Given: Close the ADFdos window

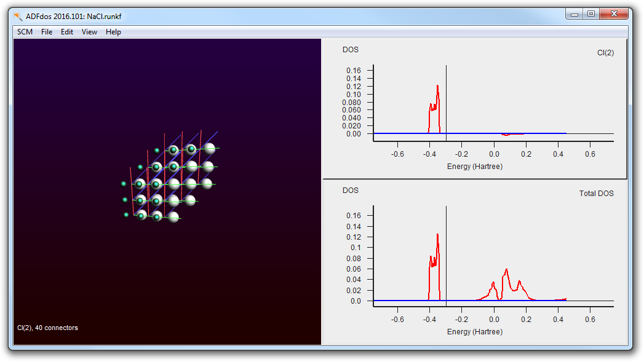Looking at the screenshot, I should pos(614,14).
